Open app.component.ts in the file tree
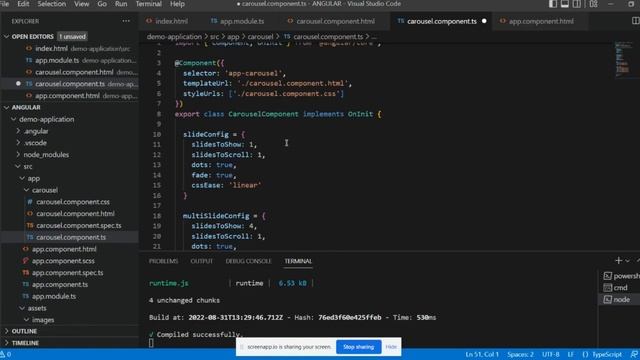Image resolution: width=640 pixels, height=360 pixels. coord(60,284)
